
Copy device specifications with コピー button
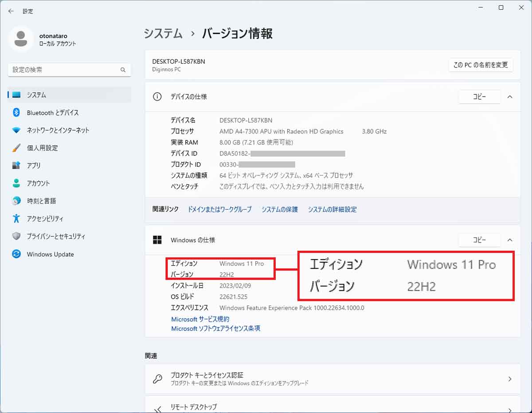pyautogui.click(x=480, y=97)
